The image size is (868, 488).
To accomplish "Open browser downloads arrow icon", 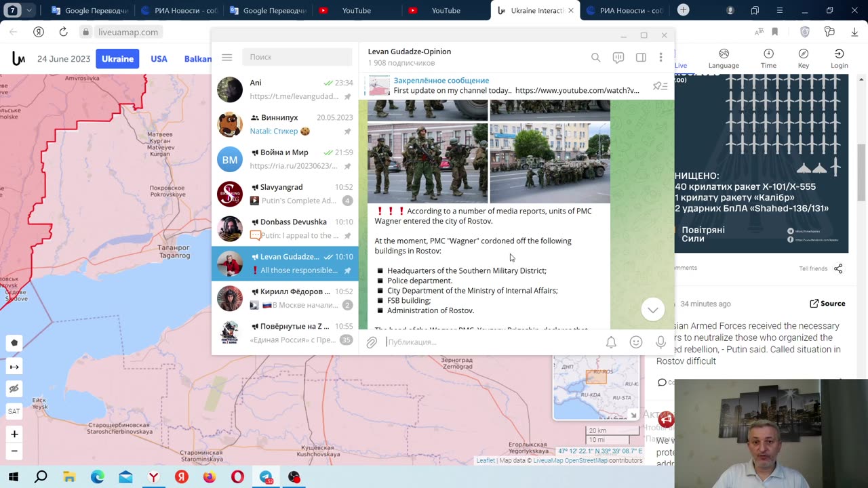I will tap(853, 32).
